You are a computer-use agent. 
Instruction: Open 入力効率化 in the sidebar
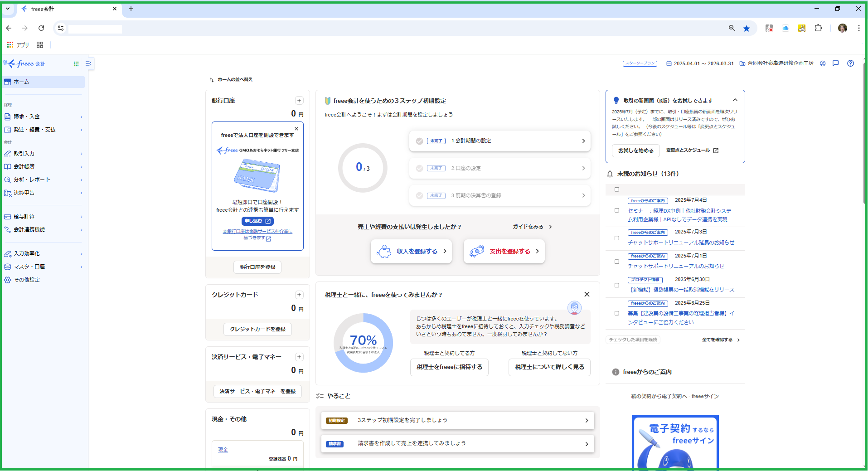(44, 254)
